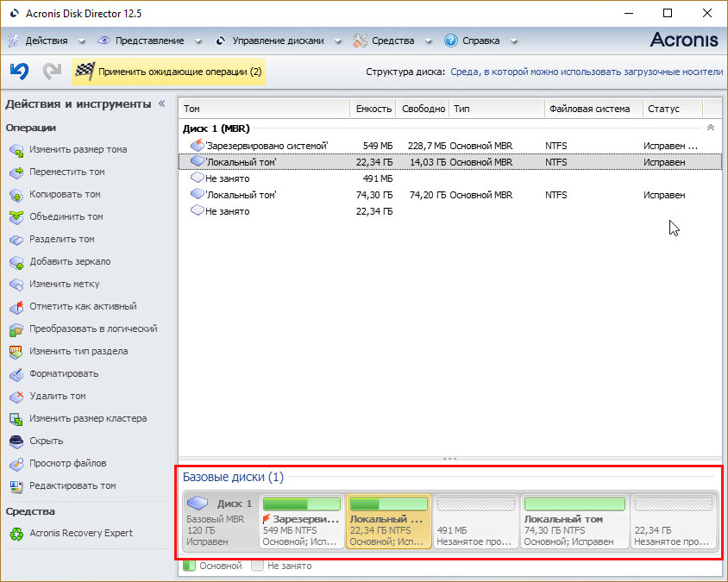Click the Изменить размер кластера icon
Screen dimensions: 728x582
pos(16,419)
